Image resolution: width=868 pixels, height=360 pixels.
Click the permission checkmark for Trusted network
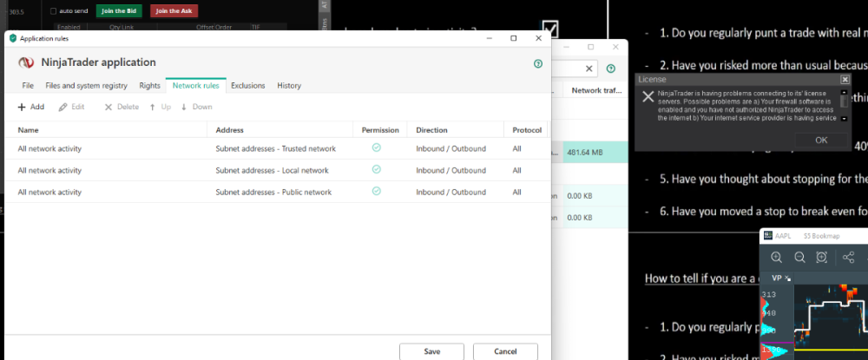tap(376, 148)
